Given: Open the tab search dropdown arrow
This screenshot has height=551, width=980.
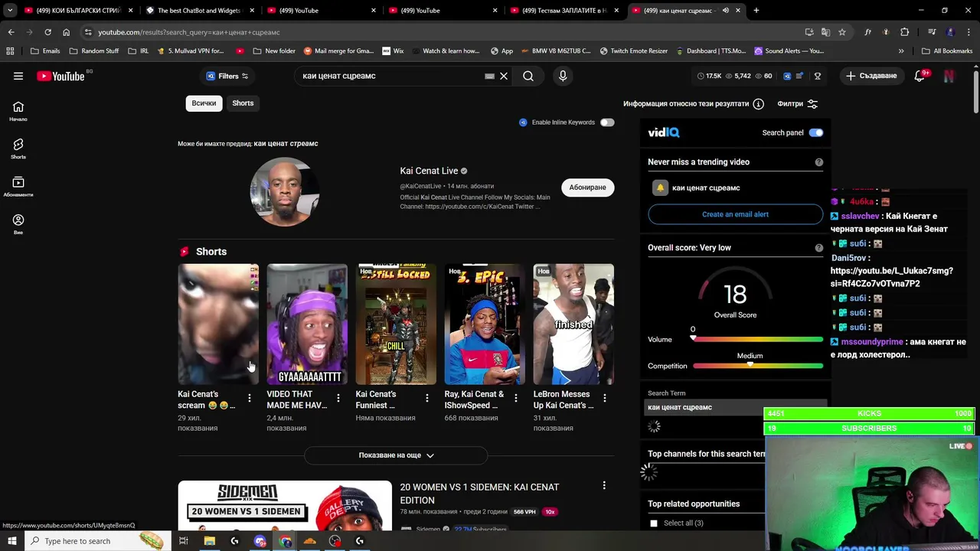Looking at the screenshot, I should 10,11.
